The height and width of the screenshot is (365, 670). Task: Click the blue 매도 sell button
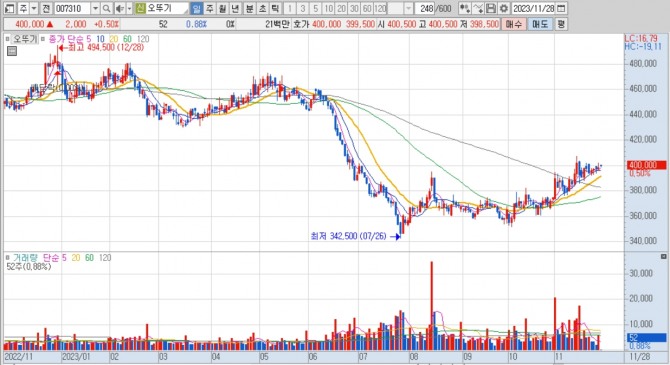click(x=540, y=24)
